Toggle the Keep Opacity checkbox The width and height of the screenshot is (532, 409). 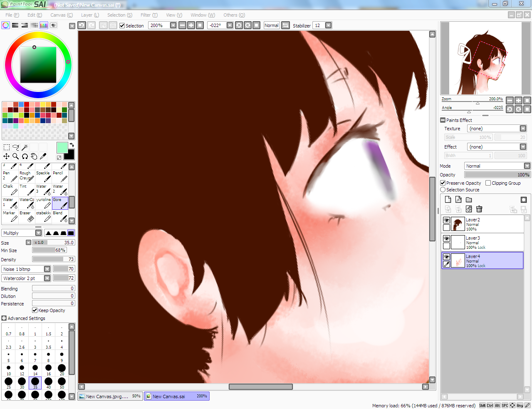point(35,310)
